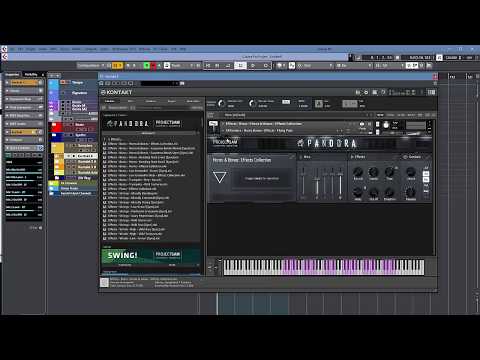Click the Kontakt logo in the plugin header

[x=117, y=92]
